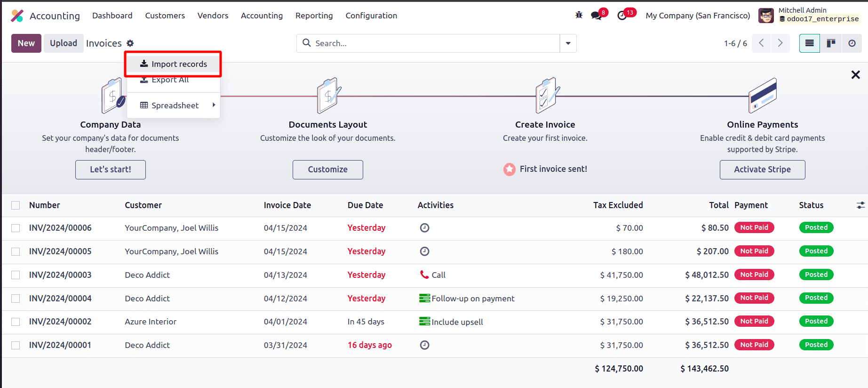Click the Mitchell Admin avatar
Image resolution: width=868 pixels, height=388 pixels.
tap(766, 16)
